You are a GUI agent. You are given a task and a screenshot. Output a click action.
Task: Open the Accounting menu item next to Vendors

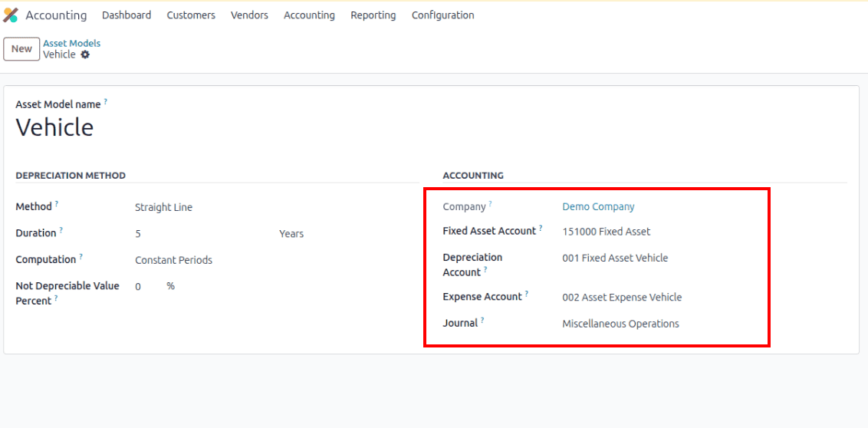pos(310,15)
